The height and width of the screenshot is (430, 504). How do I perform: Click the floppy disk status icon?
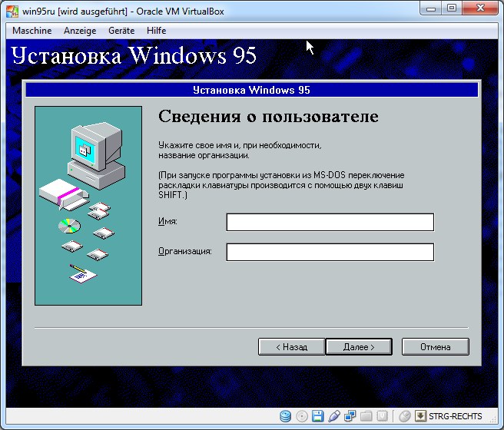(317, 416)
